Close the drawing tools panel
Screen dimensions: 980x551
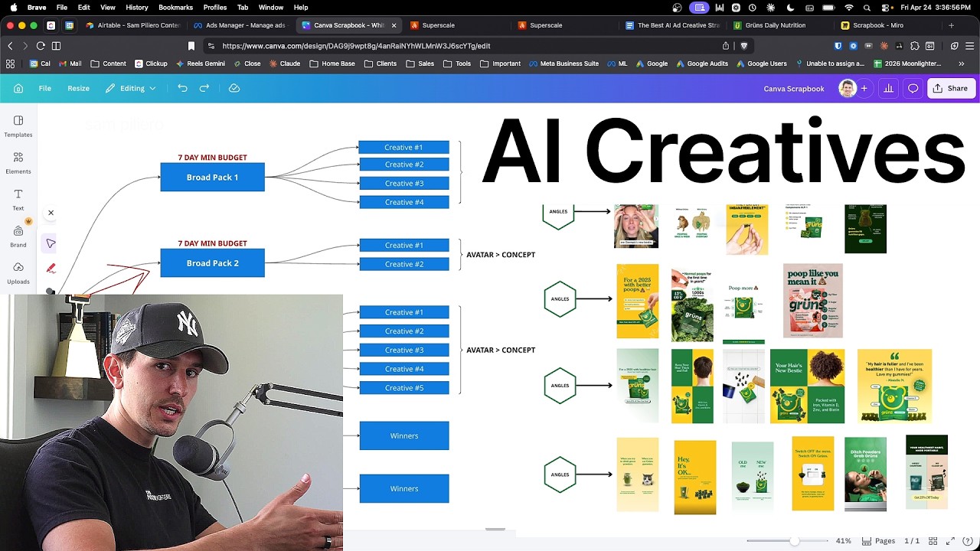tap(51, 213)
